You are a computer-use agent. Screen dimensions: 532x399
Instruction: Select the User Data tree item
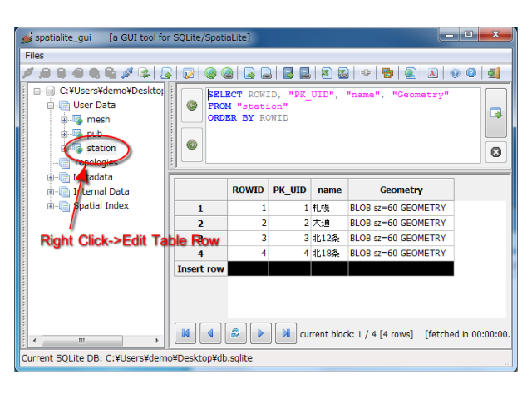pos(94,106)
